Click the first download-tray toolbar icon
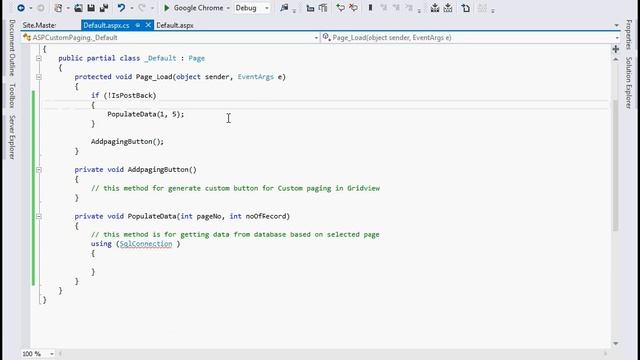640x360 pixels. pyautogui.click(x=435, y=8)
